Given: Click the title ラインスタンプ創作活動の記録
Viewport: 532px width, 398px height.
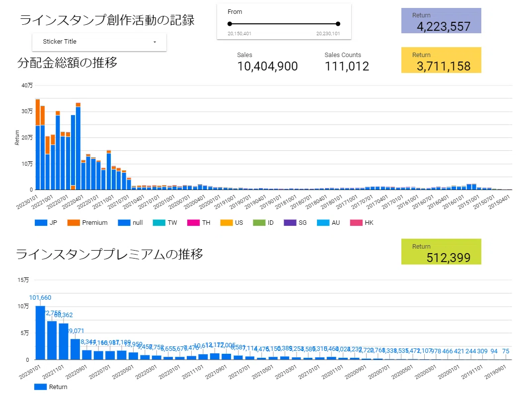Looking at the screenshot, I should point(107,20).
